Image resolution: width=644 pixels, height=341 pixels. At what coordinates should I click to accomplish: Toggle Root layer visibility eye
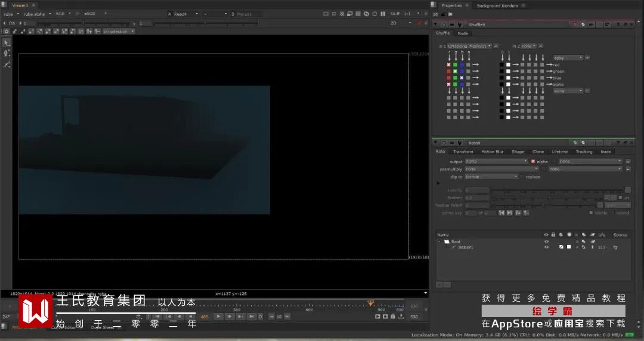tap(546, 241)
